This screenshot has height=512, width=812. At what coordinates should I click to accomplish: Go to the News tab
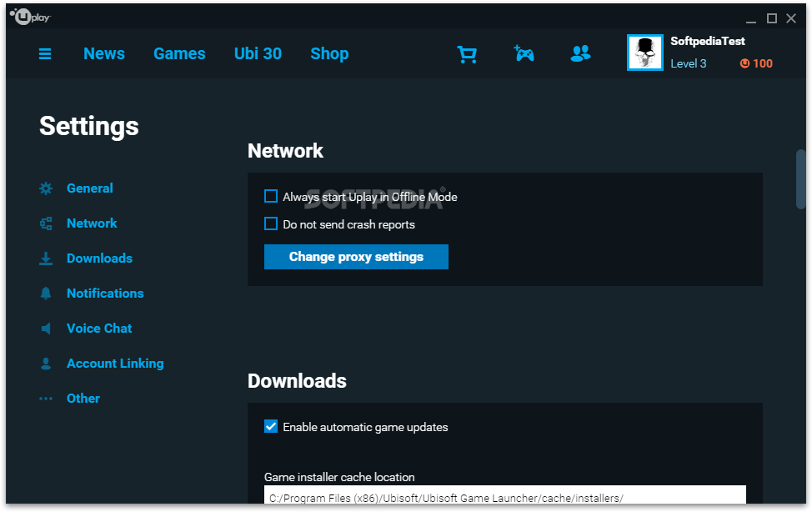pyautogui.click(x=104, y=53)
